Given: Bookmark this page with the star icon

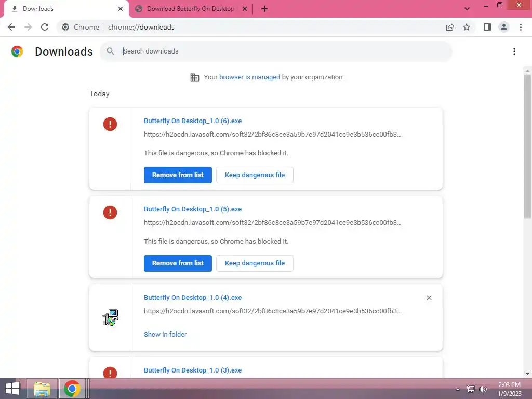Looking at the screenshot, I should (x=467, y=27).
